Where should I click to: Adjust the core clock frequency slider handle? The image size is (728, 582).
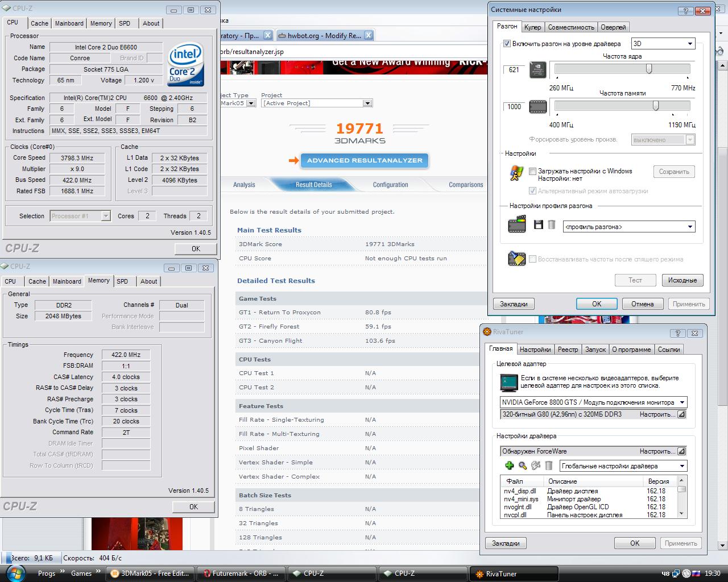[x=649, y=69]
